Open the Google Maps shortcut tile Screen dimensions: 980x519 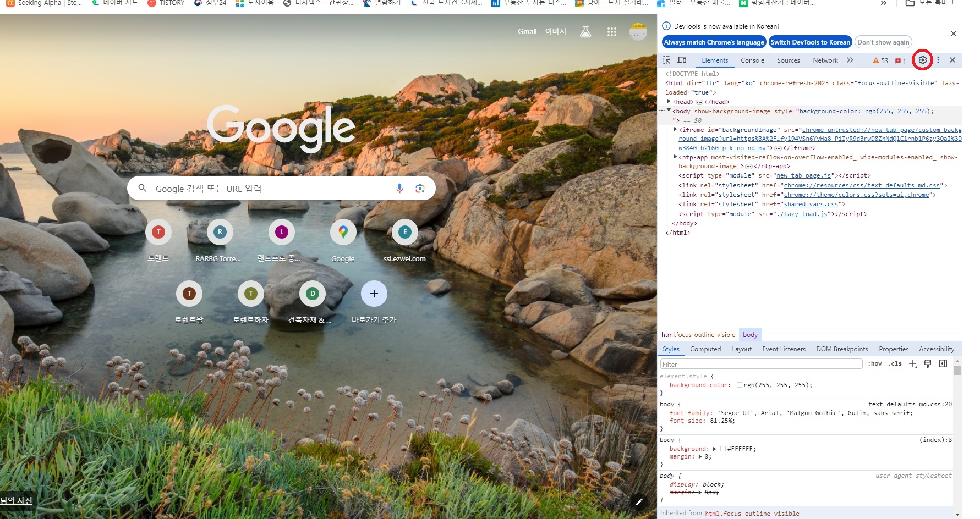pyautogui.click(x=343, y=240)
